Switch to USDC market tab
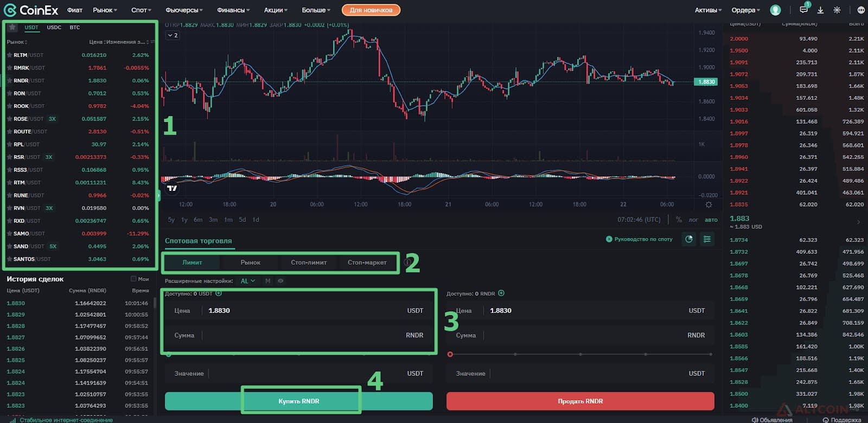The image size is (868, 423). (x=54, y=27)
